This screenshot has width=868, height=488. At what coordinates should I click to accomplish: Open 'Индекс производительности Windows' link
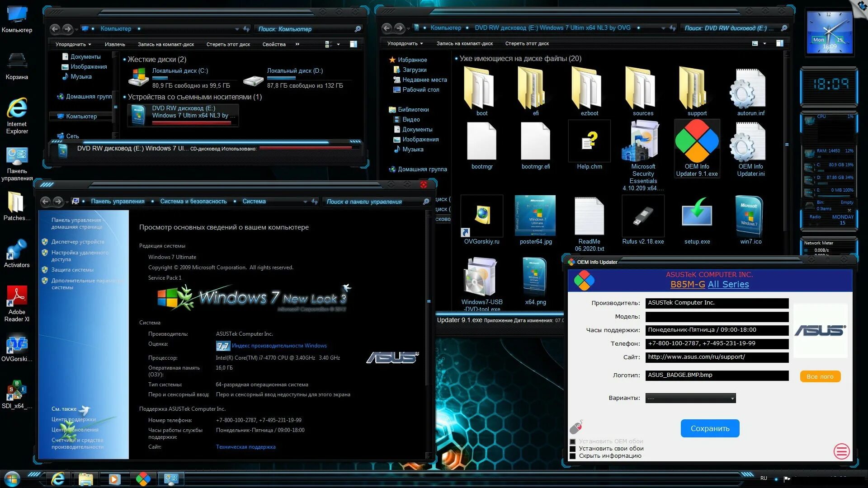coord(279,346)
